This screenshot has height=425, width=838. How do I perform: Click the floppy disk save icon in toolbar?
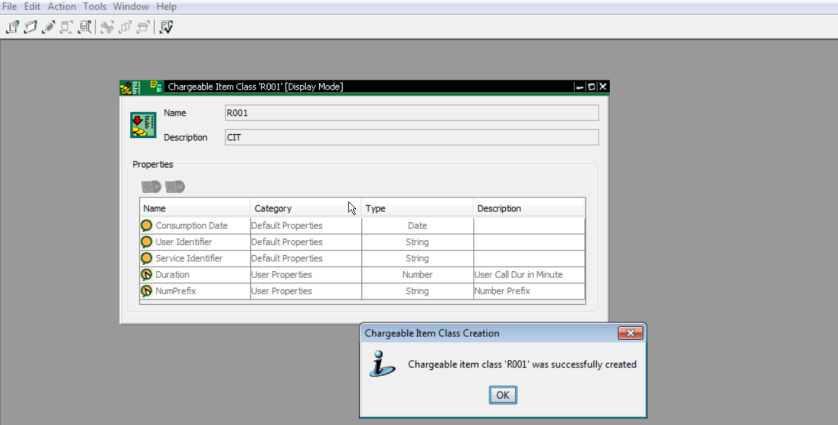coord(85,27)
